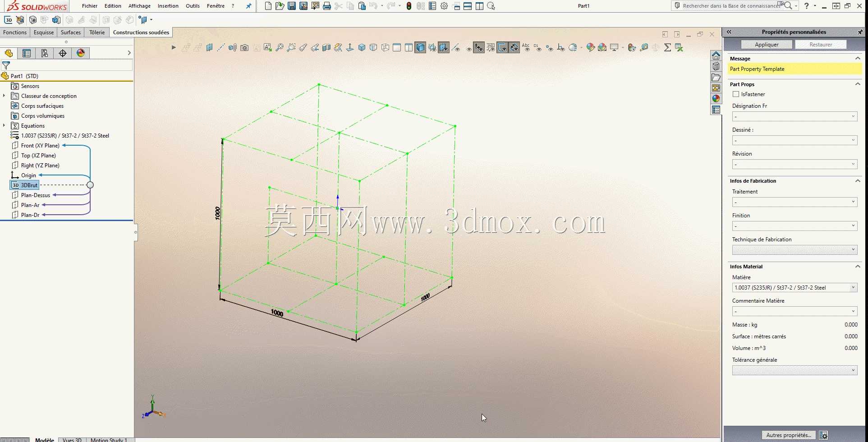Click the Measure tool icon in view toolbar
Viewport: 868px width, 442px height.
644,47
